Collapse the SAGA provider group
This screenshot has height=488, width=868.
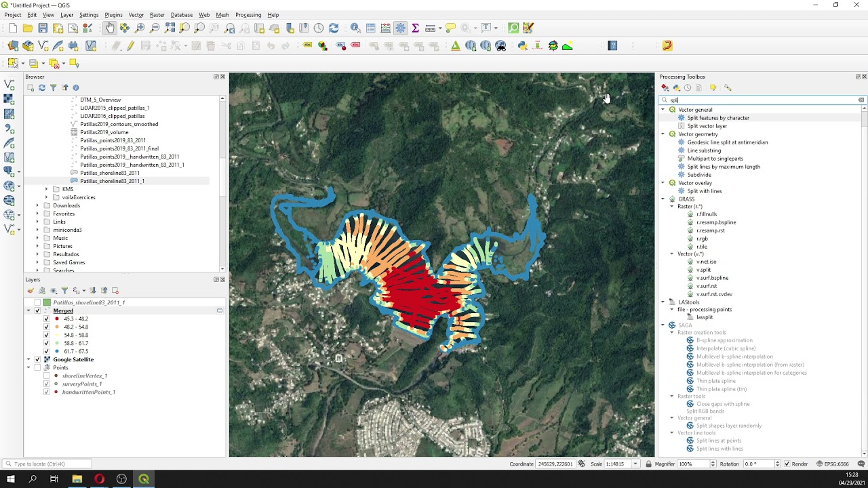point(663,325)
